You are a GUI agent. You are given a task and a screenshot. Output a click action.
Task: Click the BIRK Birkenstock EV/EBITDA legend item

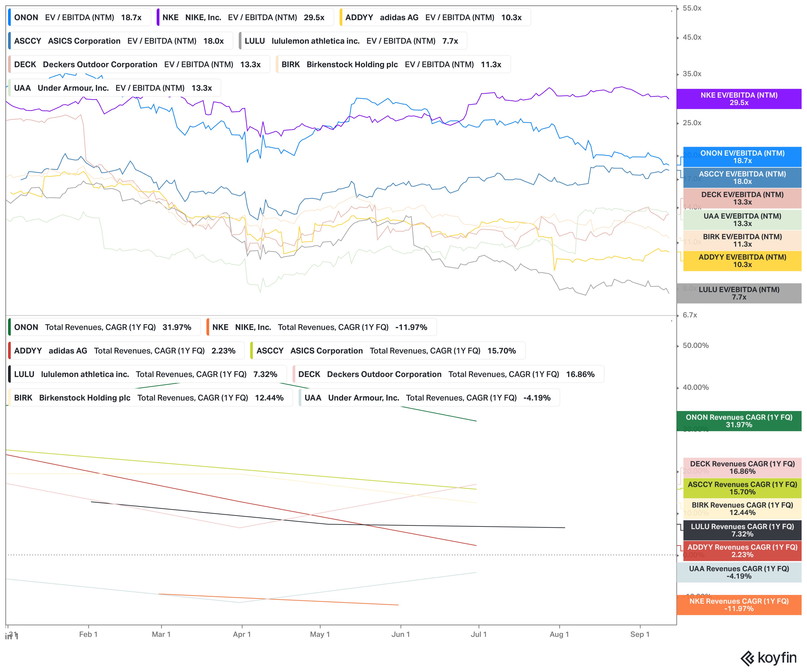click(x=393, y=65)
